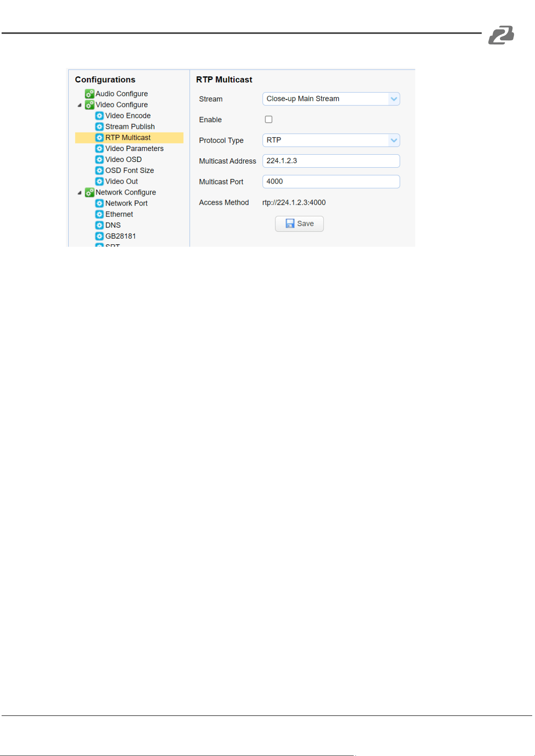
Task: Click the Save button
Action: click(x=299, y=223)
